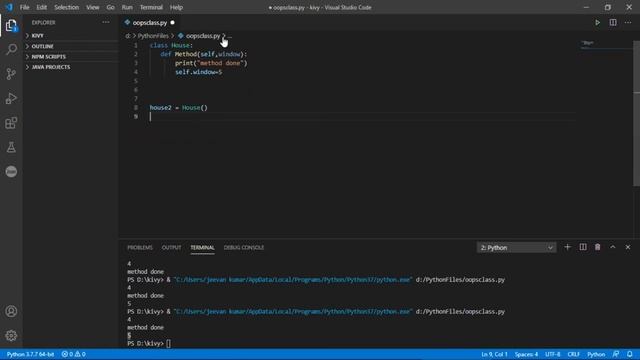
Task: Open the Terminal menu
Action: 151,7
